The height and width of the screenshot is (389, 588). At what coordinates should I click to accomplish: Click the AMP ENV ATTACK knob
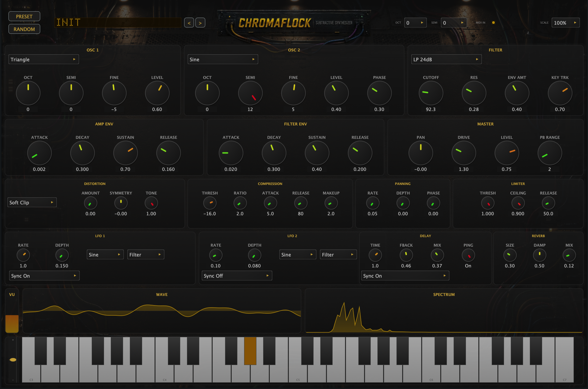40,153
